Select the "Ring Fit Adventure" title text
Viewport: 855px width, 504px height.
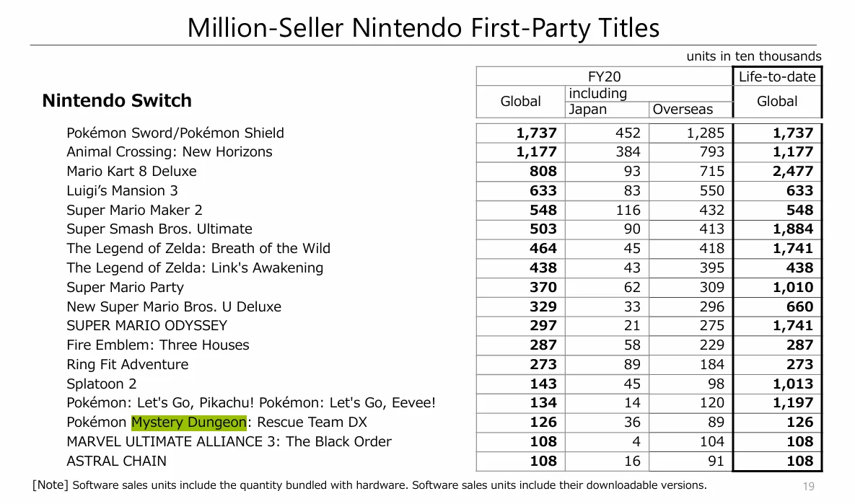pos(127,365)
